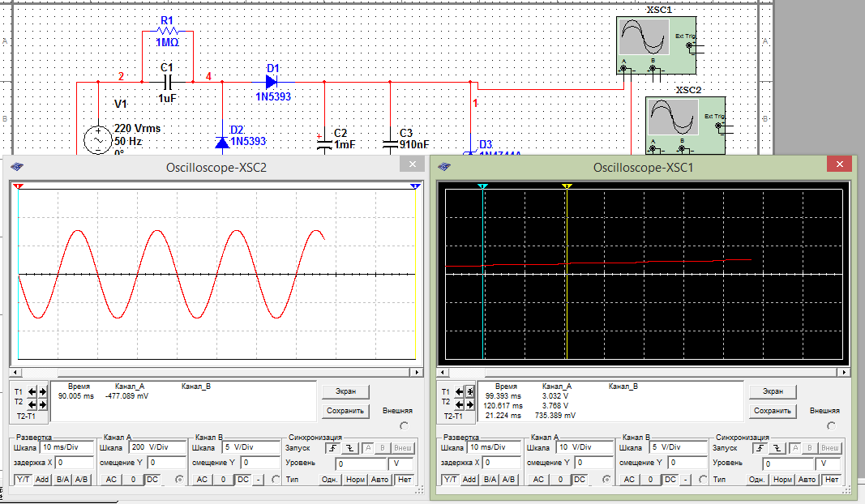Move T2 cursor left in Oscilloscope-XSC1
The width and height of the screenshot is (865, 504).
coord(459,405)
